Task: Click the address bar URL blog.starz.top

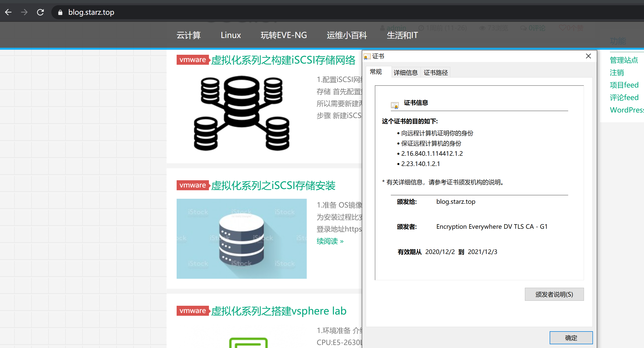Action: (91, 12)
